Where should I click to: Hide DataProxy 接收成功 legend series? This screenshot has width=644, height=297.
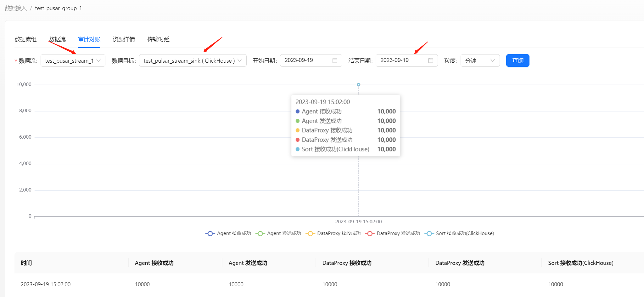click(333, 233)
